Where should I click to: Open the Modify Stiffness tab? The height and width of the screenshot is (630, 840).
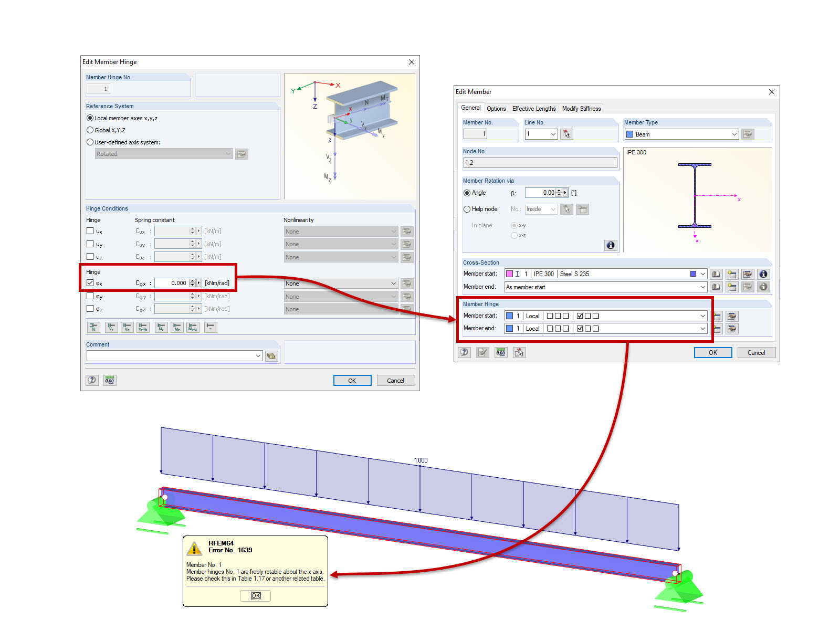(x=581, y=108)
